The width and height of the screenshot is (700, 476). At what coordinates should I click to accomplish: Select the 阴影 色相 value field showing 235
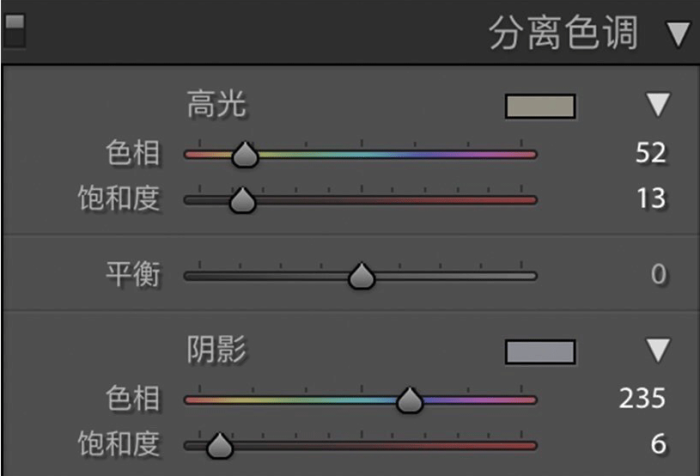pos(642,398)
